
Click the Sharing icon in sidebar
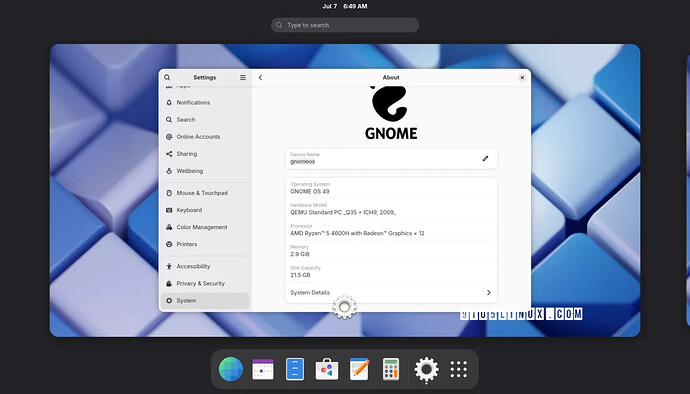[169, 154]
